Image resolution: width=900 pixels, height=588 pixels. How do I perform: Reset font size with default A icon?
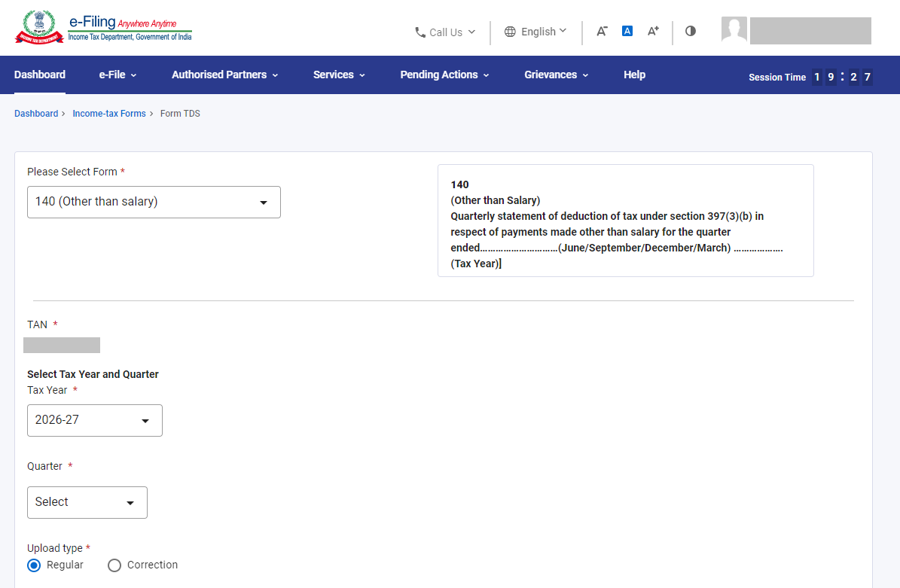(x=627, y=31)
